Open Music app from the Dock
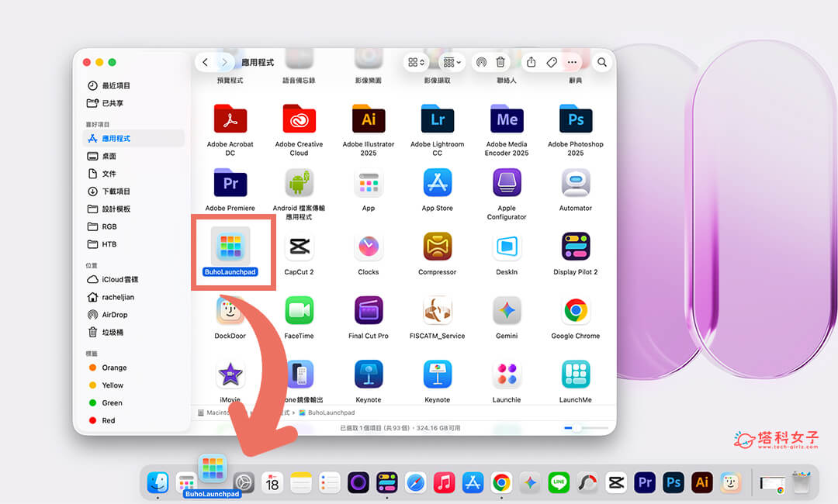 tap(444, 483)
